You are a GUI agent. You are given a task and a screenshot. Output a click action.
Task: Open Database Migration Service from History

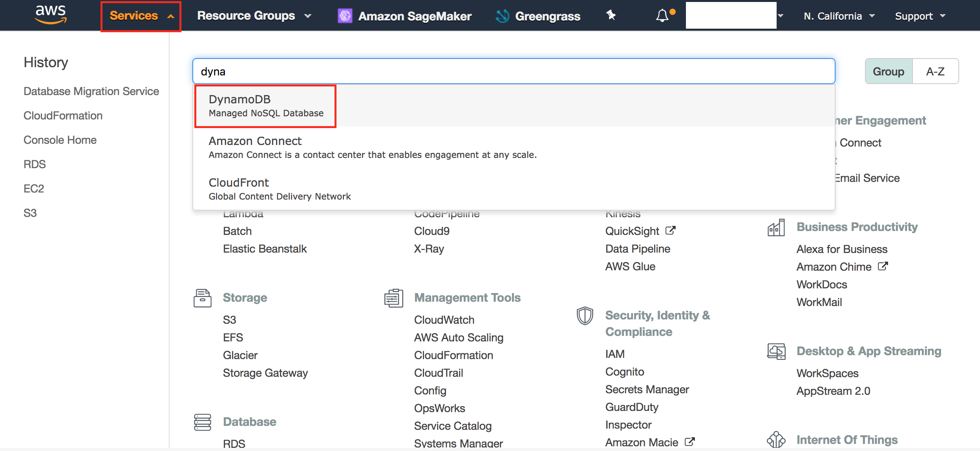[x=91, y=91]
